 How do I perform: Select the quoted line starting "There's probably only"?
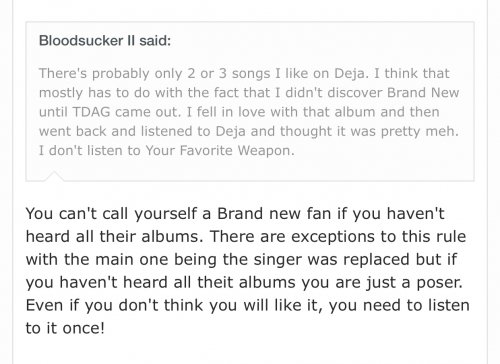coord(244,73)
